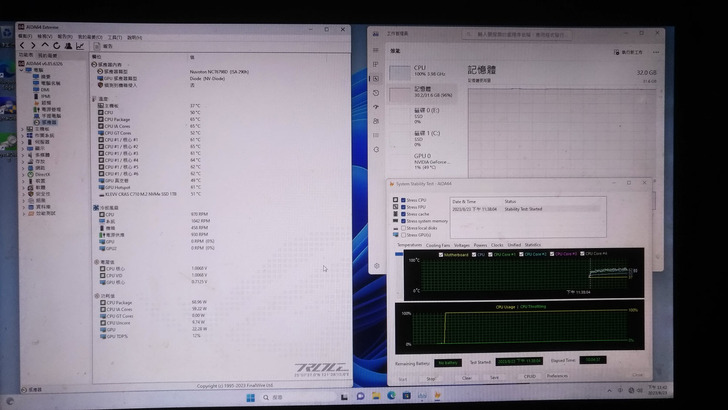Click the AIDA64 graph chart toolbar icon
Image resolution: width=728 pixels, height=410 pixels.
click(x=80, y=46)
